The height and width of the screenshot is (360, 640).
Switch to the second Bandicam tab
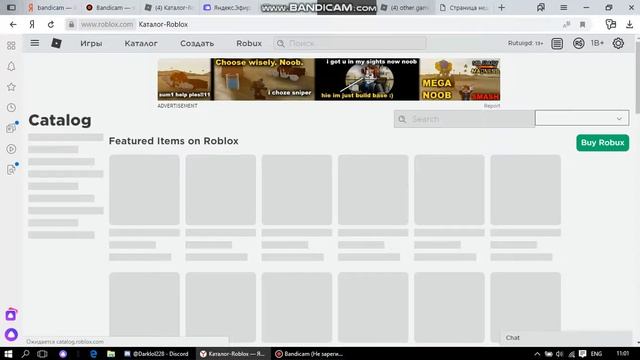pos(109,7)
